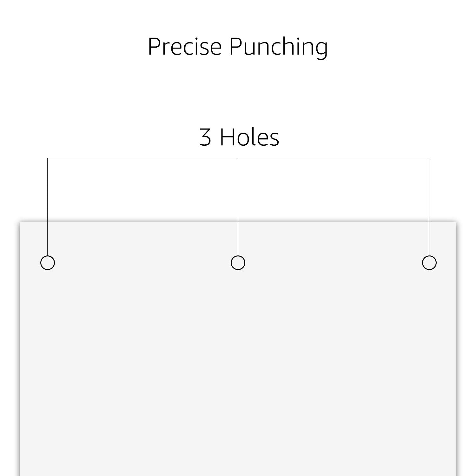Click the left vertical callout line
This screenshot has width=476, height=476.
[x=47, y=207]
